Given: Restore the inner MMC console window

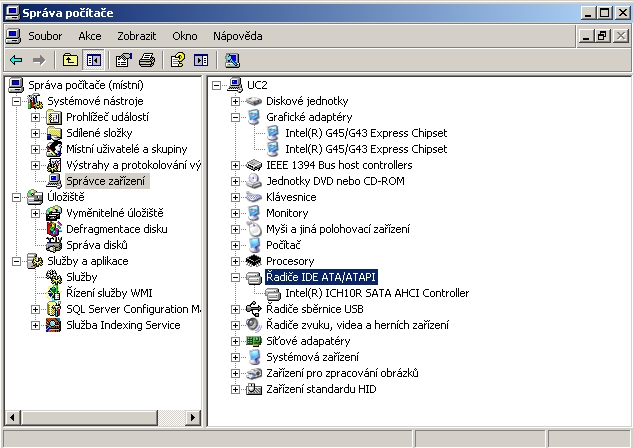Looking at the screenshot, I should tap(602, 36).
